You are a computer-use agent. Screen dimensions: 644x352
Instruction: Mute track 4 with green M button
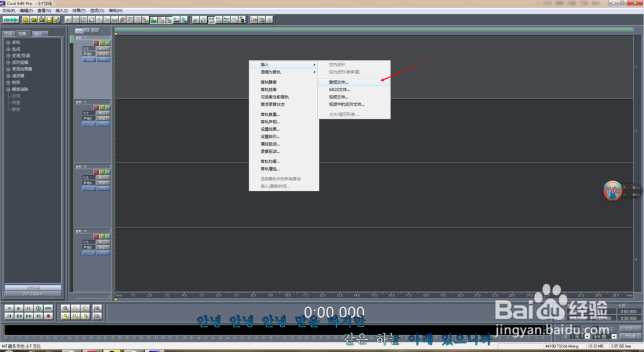[108, 237]
